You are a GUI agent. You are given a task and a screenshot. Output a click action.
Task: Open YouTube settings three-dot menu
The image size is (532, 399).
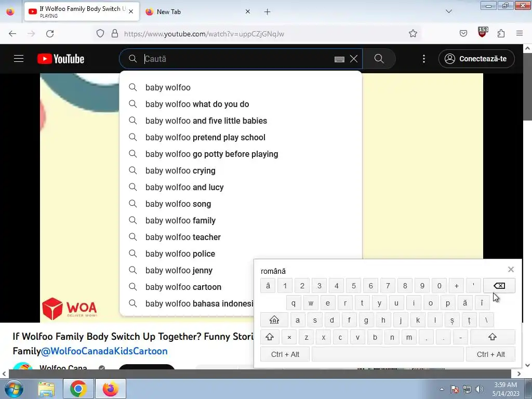[x=424, y=59]
